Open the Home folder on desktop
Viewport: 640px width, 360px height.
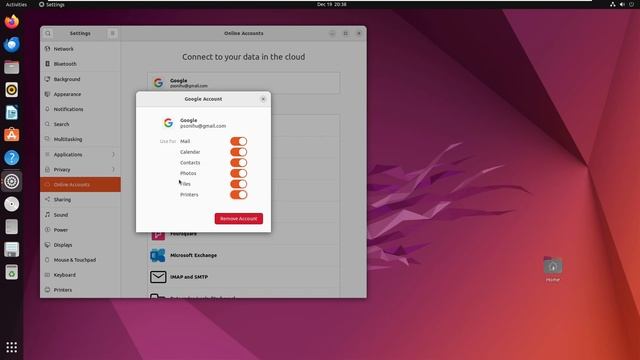tap(553, 269)
